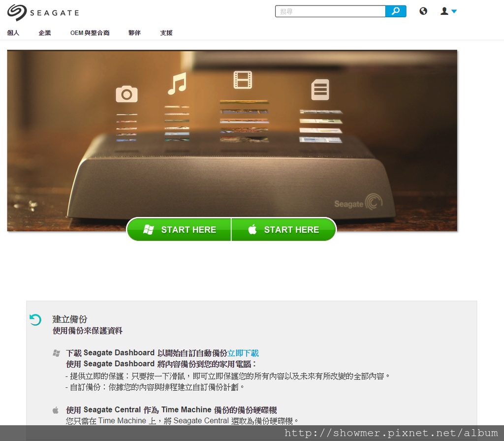This screenshot has height=441, width=504.
Task: Open the 個人 menu
Action: click(x=13, y=33)
